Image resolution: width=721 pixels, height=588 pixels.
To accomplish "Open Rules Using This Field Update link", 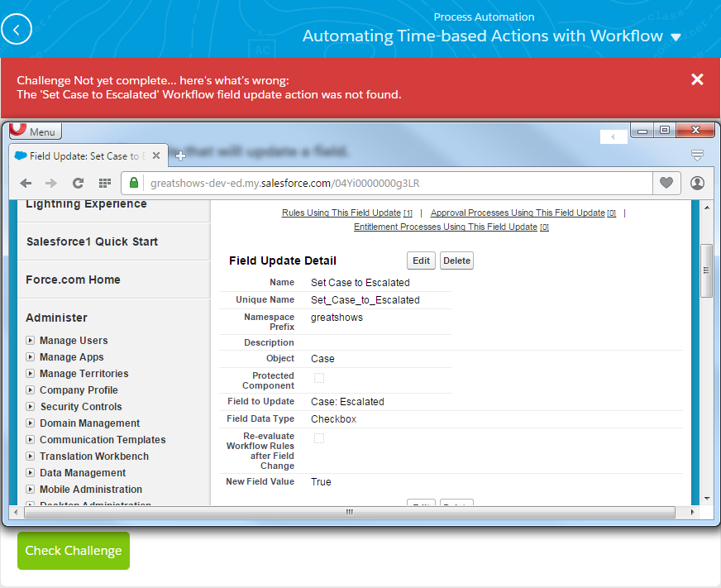I will (341, 213).
